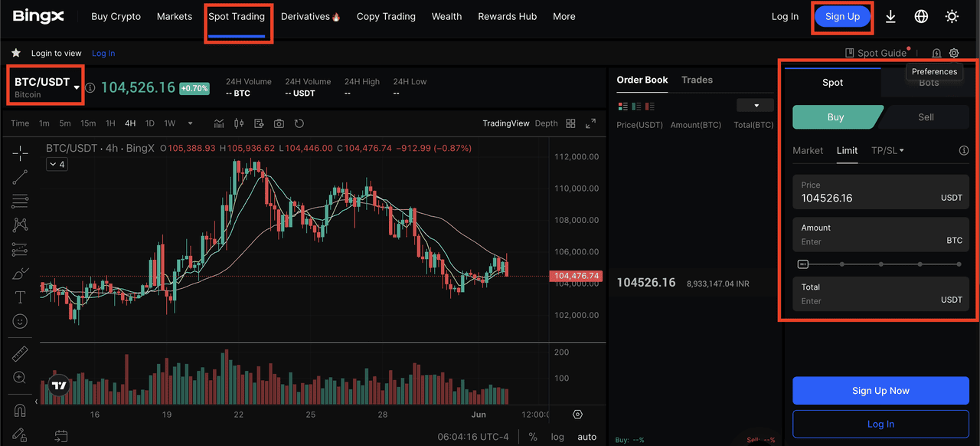Toggle the drawing lock icon
The image size is (980, 446).
(x=20, y=434)
